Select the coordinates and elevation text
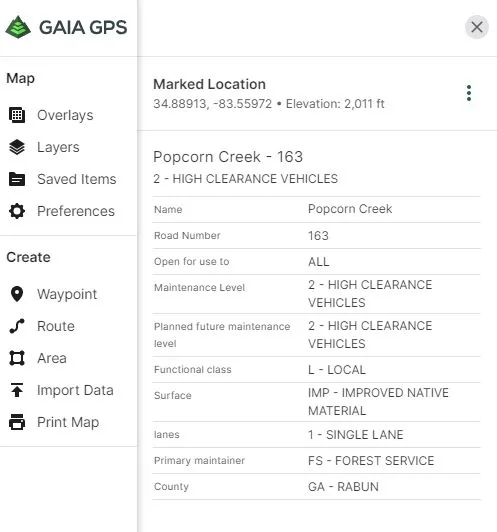Viewport: 497px width, 532px height. tap(269, 104)
